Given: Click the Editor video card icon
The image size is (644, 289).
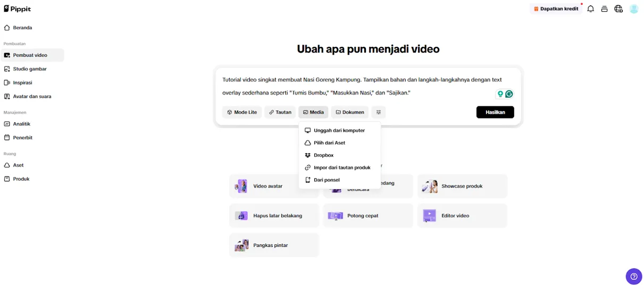Looking at the screenshot, I should click(429, 216).
